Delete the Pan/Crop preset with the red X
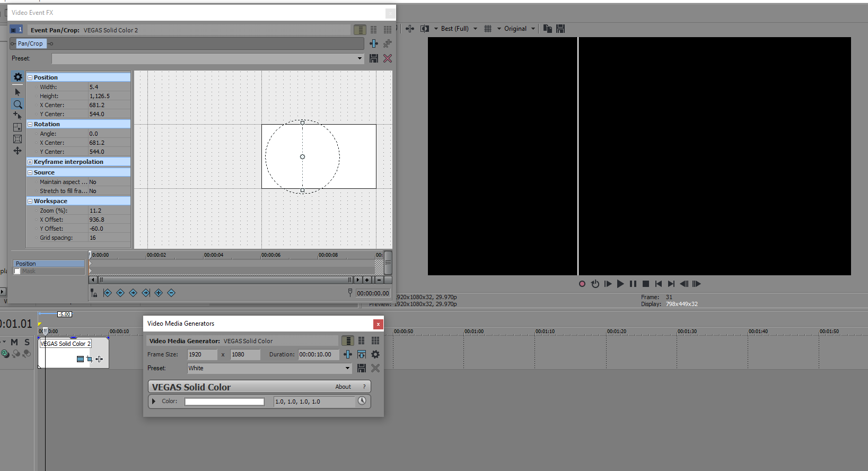 [388, 58]
